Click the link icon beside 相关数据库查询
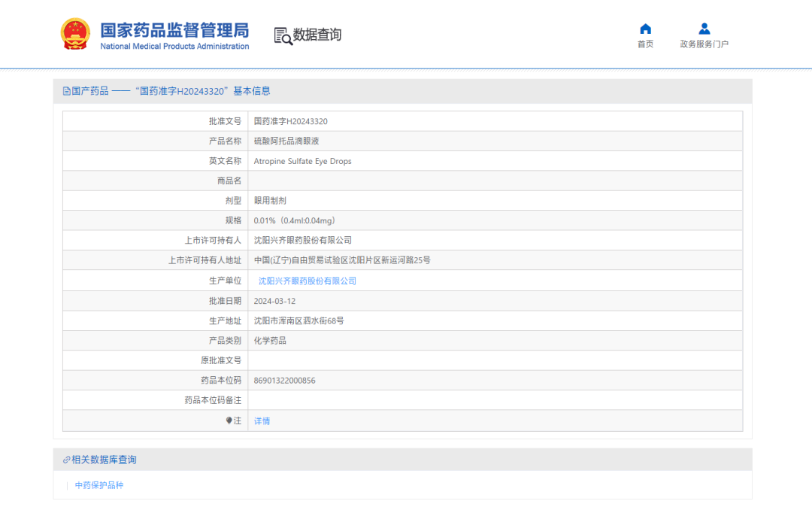This screenshot has height=507, width=812. [66, 460]
